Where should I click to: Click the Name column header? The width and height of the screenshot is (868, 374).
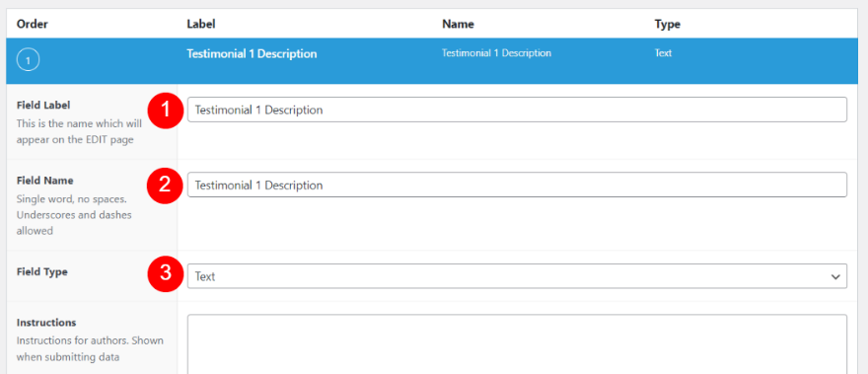point(458,25)
